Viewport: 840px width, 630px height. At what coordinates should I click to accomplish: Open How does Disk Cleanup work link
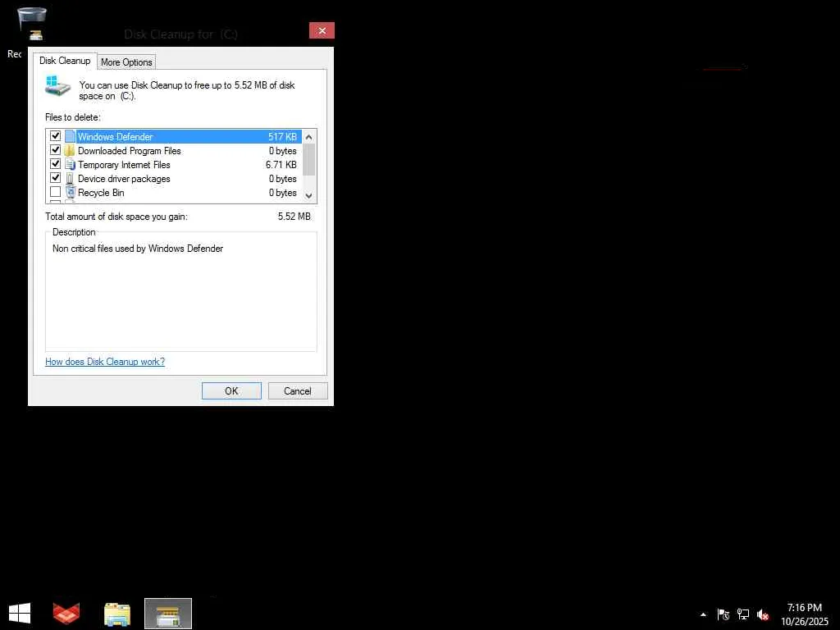pyautogui.click(x=105, y=362)
